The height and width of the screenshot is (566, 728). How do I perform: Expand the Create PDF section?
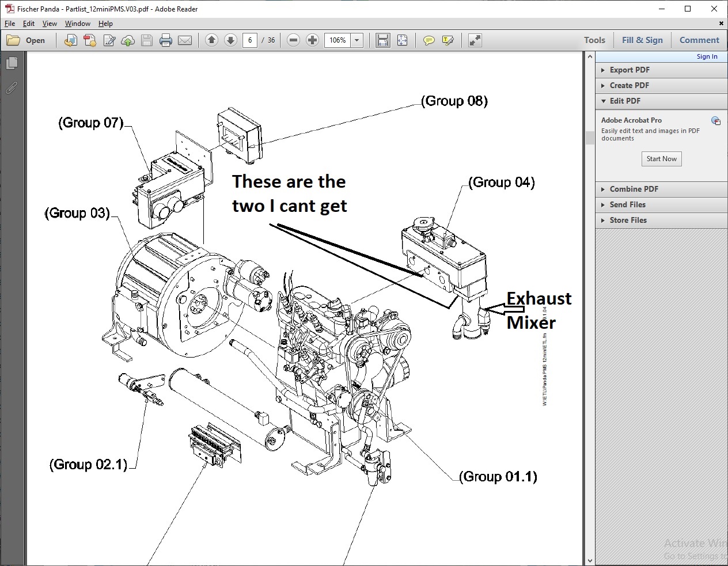(x=661, y=85)
